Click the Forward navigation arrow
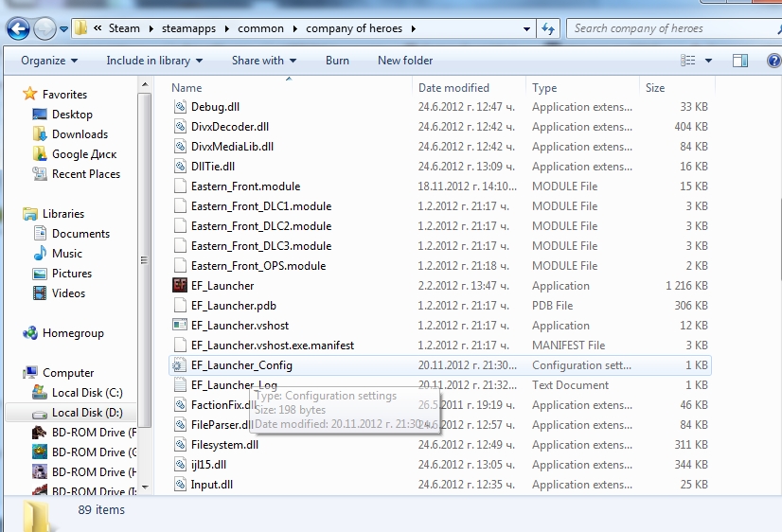Image resolution: width=782 pixels, height=532 pixels. 44,28
